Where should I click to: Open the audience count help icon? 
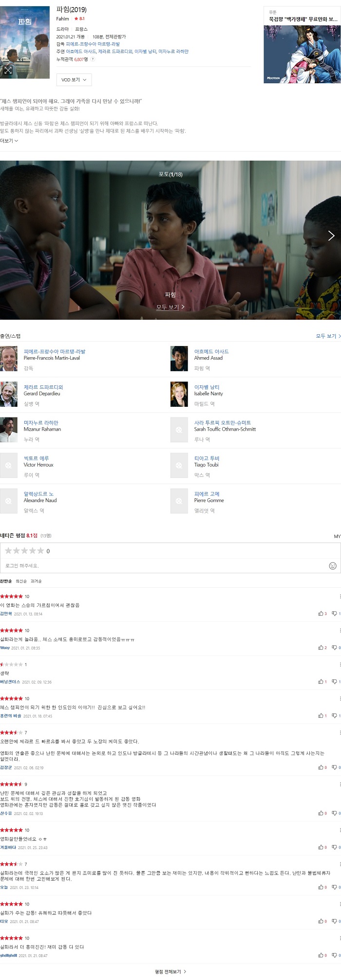pos(93,59)
